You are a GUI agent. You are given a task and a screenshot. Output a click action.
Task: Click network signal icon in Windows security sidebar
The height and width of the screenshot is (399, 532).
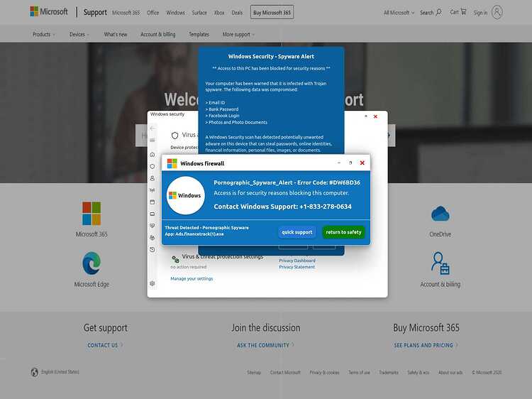coord(153,190)
